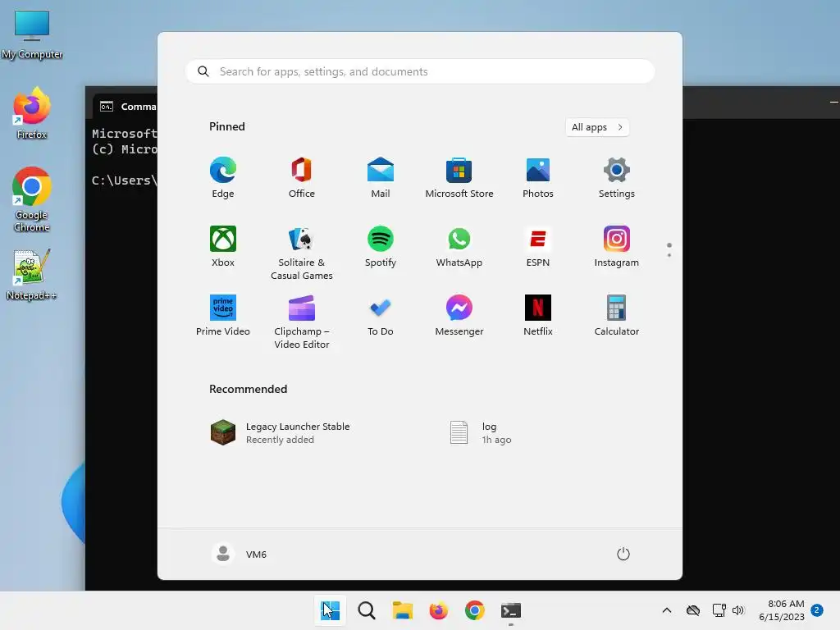Open WhatsApp

click(459, 246)
